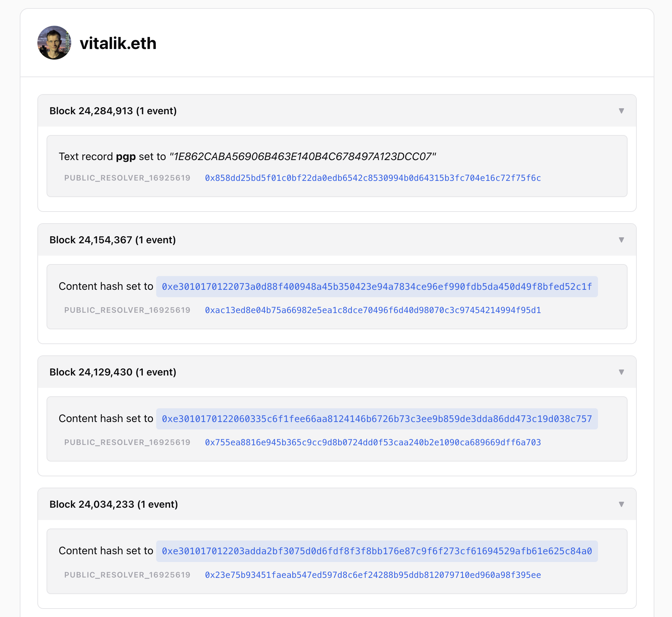672x617 pixels.
Task: Click the vitalik.eth name heading
Action: 118,43
